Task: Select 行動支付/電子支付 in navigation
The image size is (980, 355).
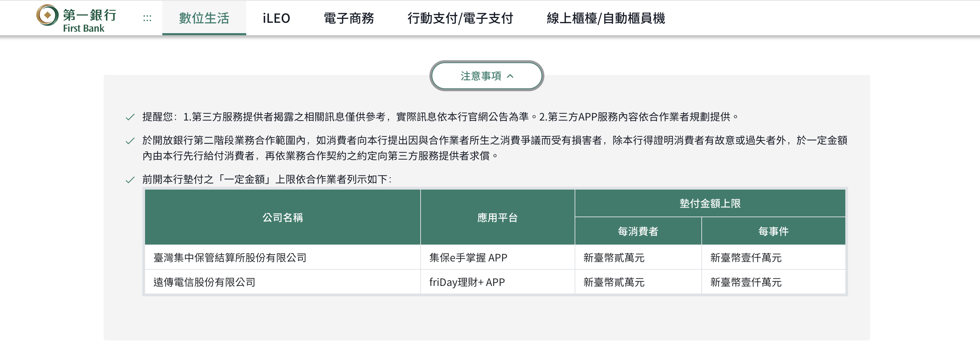Action: tap(460, 18)
